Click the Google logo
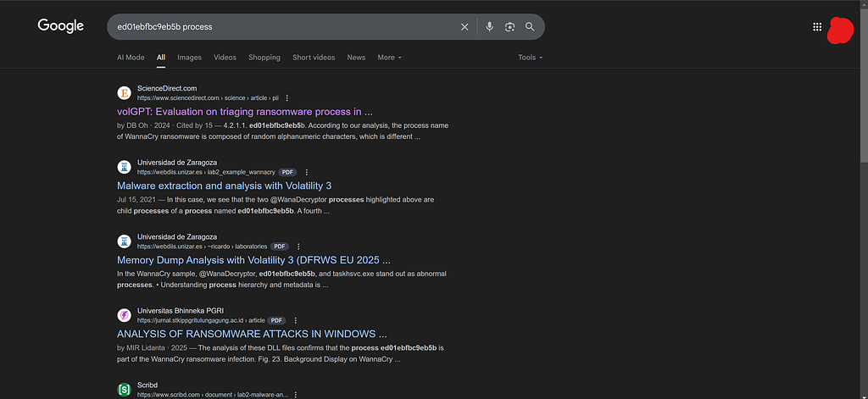This screenshot has width=868, height=399. pos(61,26)
